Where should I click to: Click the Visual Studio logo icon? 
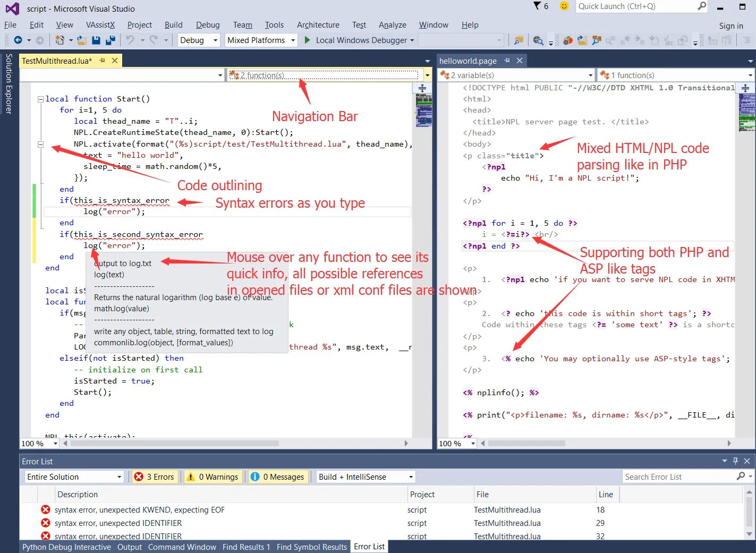point(12,8)
